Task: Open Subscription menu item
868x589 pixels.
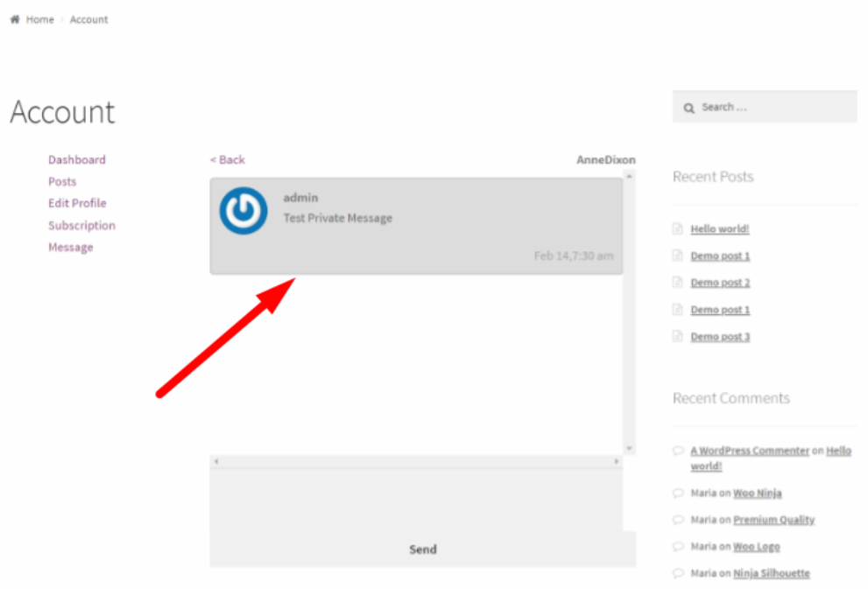Action: (81, 226)
